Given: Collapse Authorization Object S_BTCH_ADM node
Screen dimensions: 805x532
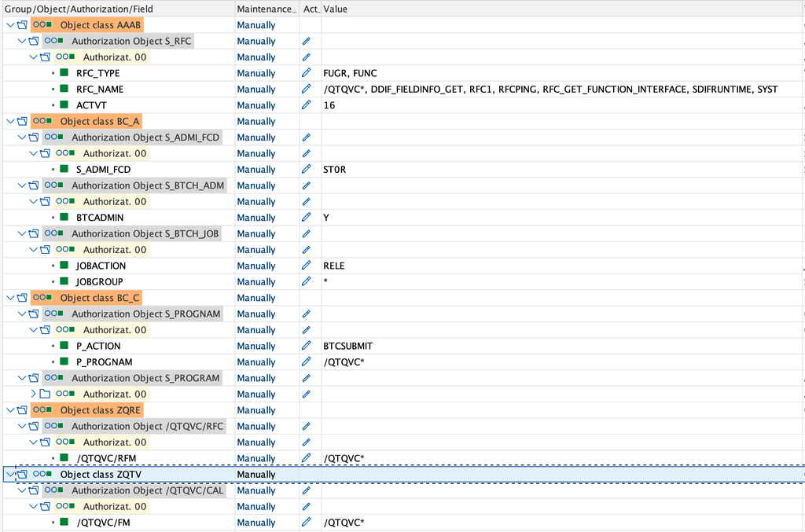Looking at the screenshot, I should coord(21,185).
